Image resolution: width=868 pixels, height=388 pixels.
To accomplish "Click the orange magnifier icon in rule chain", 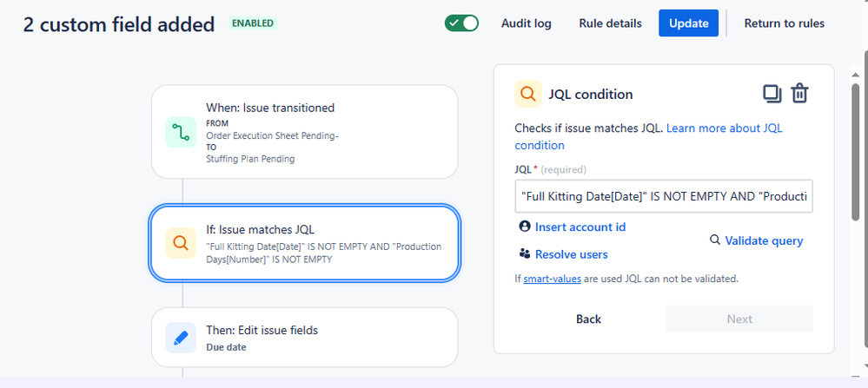I will click(181, 243).
